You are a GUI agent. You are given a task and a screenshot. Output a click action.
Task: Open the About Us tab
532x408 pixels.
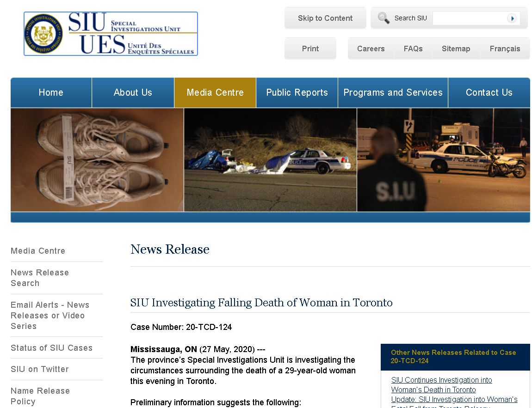(x=133, y=92)
